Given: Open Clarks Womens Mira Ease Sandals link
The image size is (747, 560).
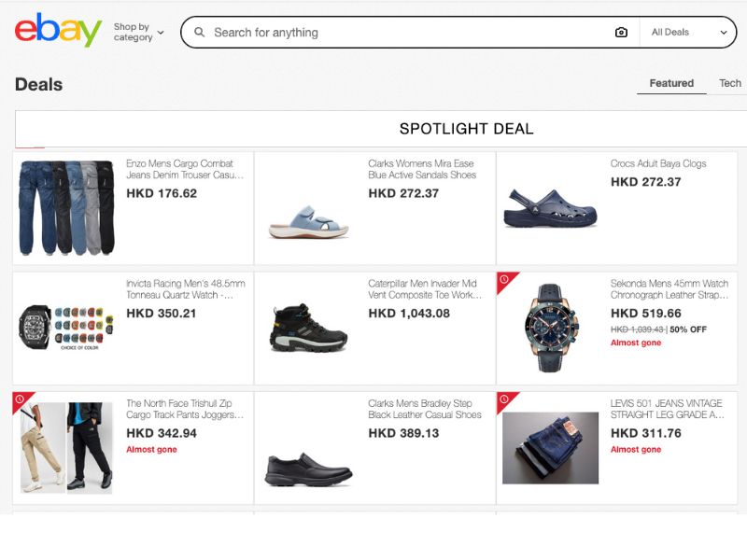Looking at the screenshot, I should click(x=422, y=169).
